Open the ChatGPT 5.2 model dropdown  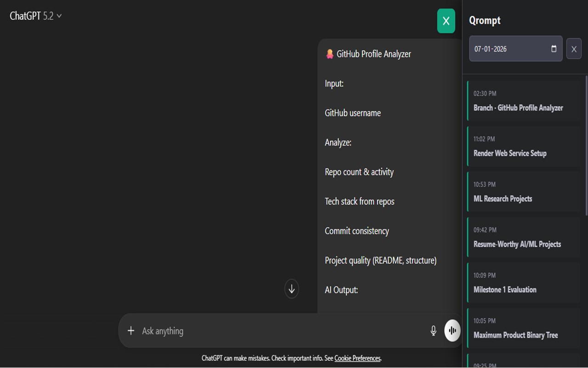click(36, 16)
